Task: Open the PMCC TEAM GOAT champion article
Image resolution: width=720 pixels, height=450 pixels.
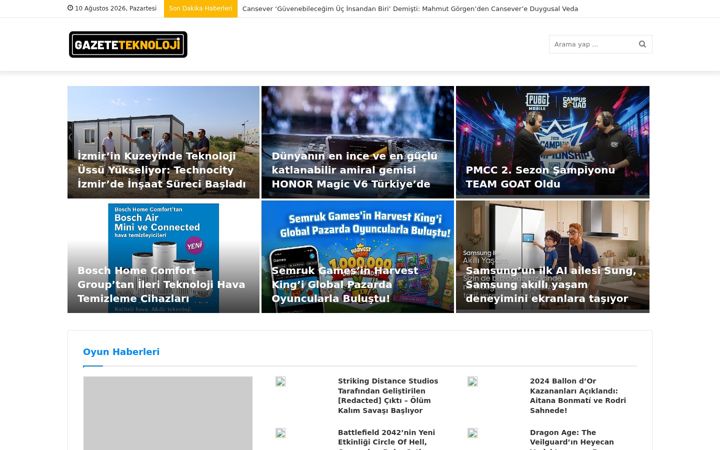Action: tap(552, 142)
